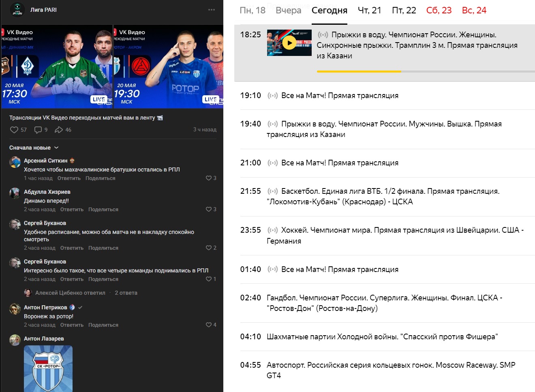Share the post using the arrow icon (46)

click(x=59, y=130)
